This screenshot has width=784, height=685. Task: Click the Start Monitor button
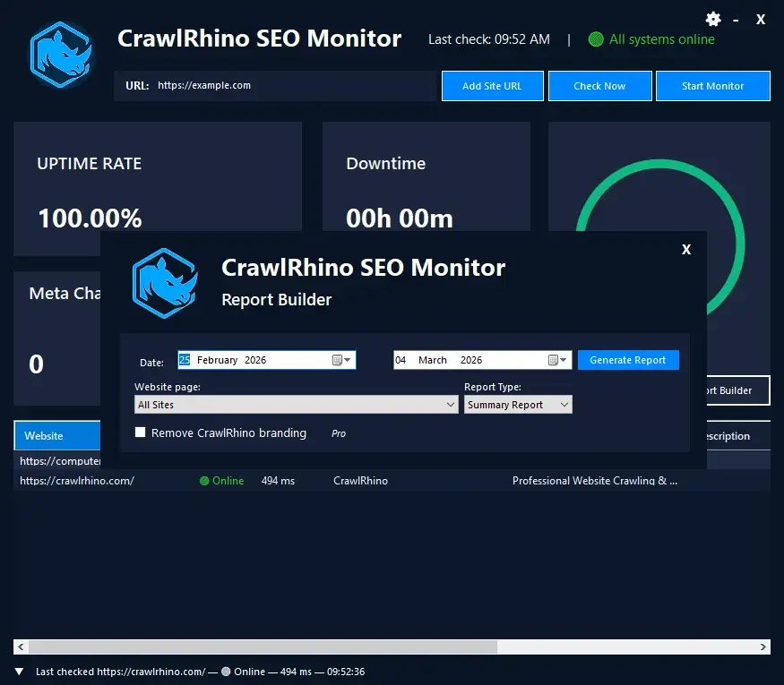[713, 86]
